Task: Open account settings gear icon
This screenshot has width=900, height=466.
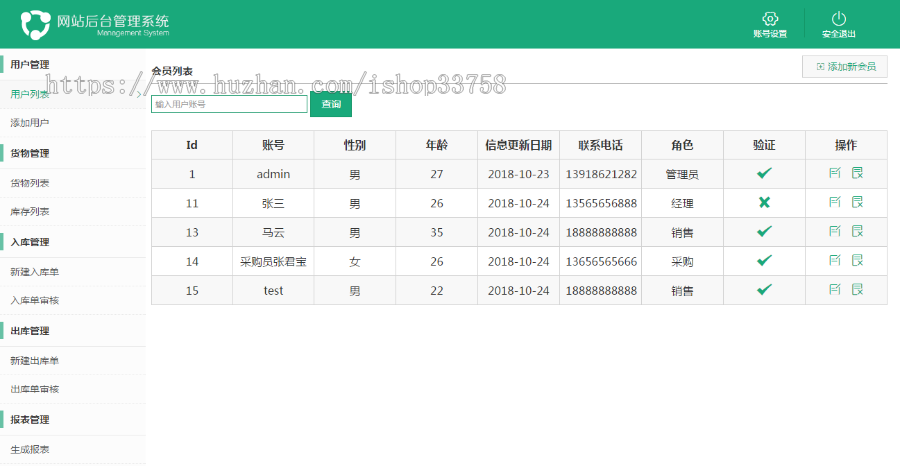Action: [770, 18]
